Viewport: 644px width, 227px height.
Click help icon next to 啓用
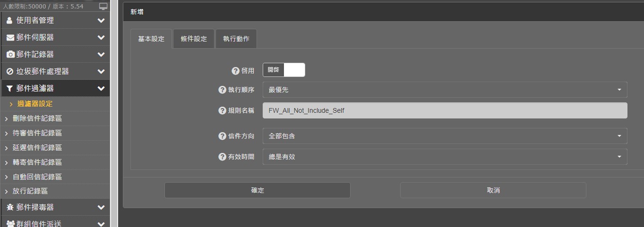[235, 71]
